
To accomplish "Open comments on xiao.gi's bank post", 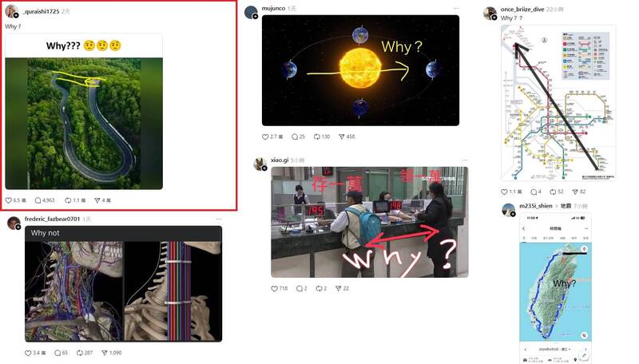I will [x=300, y=288].
